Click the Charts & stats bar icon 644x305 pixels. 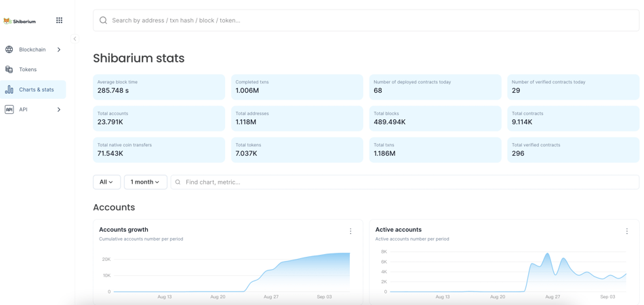[x=9, y=89]
